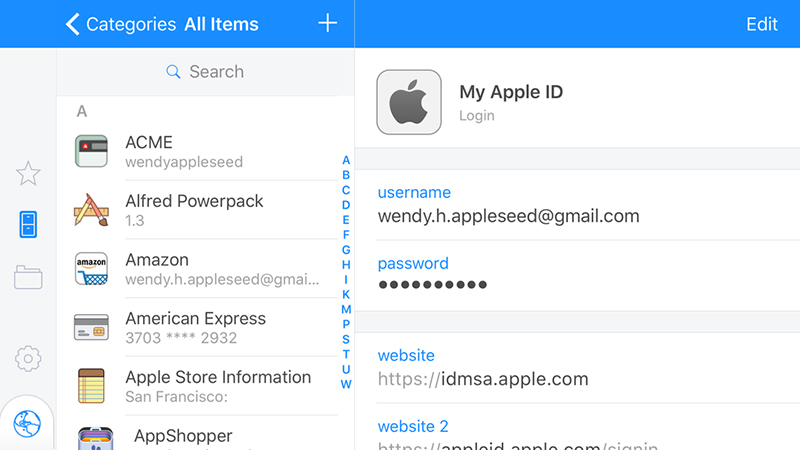Viewport: 800px width, 450px height.
Task: Go back to Categories
Action: (121, 24)
